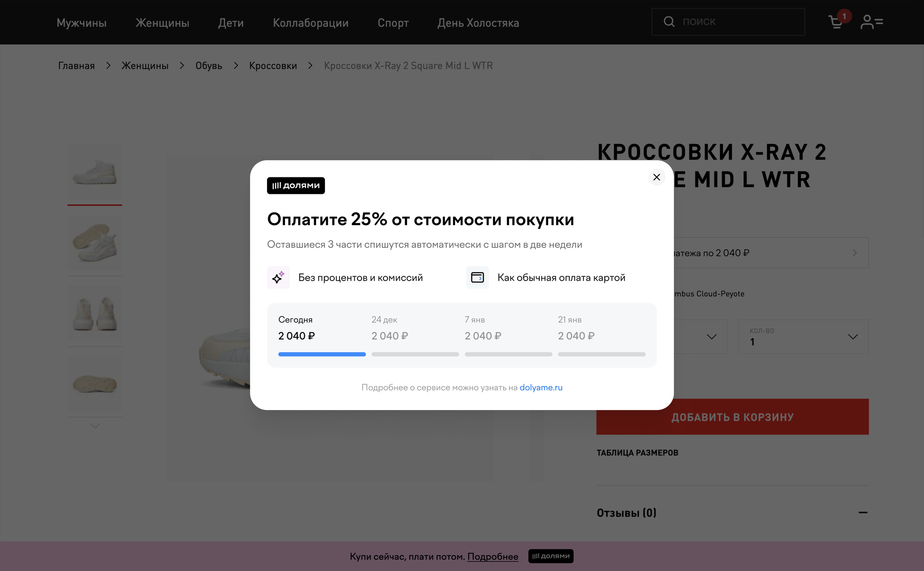Open ТАБЛИЦА РАЗМЕРОВ size chart
The height and width of the screenshot is (571, 924).
(637, 452)
